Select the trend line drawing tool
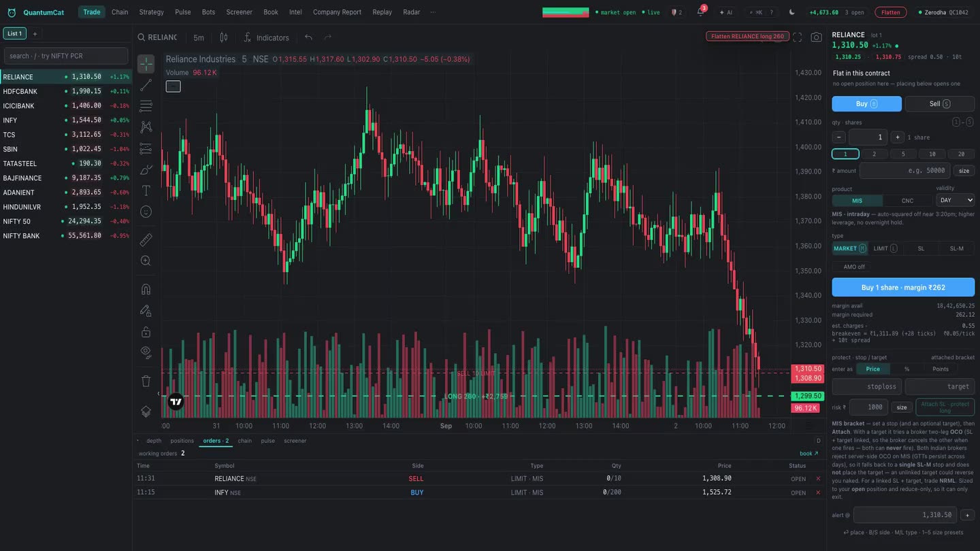The height and width of the screenshot is (551, 980). tap(146, 85)
